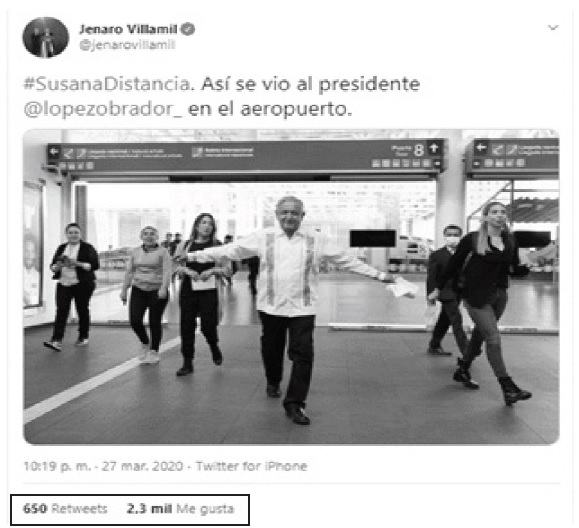This screenshot has height=528, width=579.
Task: Open the Jenaro Villamil display name link
Action: click(x=129, y=29)
